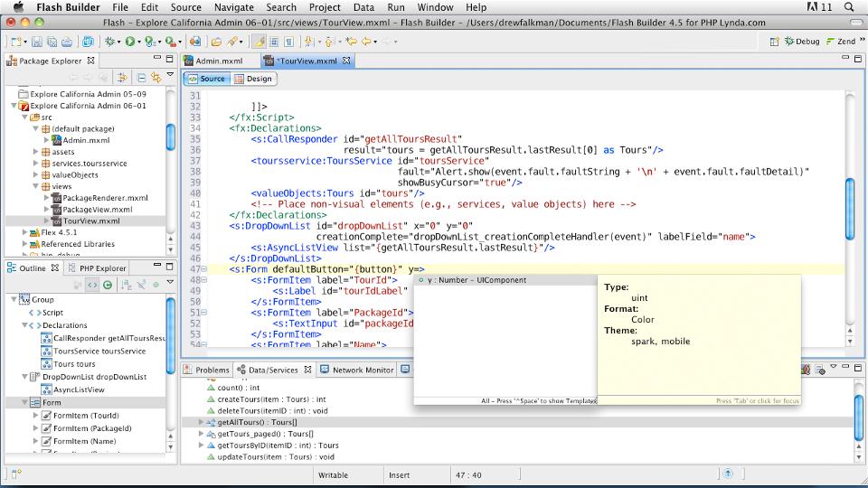This screenshot has height=488, width=868.
Task: Click the editor vertical scrollbar thumb
Action: 850,209
